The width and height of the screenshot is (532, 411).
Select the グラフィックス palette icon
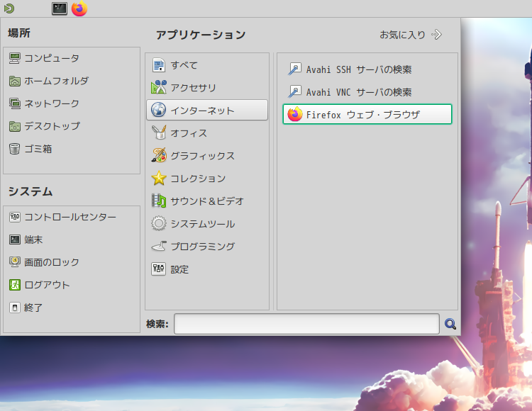click(158, 155)
